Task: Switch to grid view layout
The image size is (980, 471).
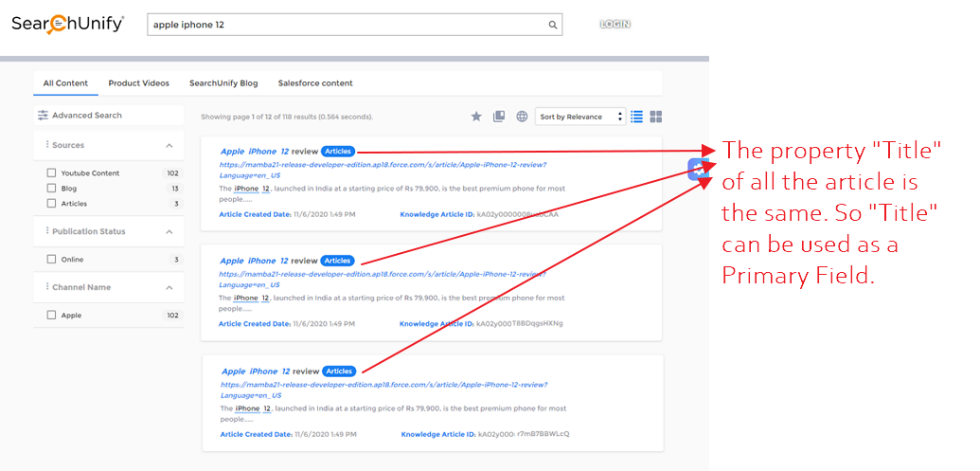Action: (x=656, y=117)
